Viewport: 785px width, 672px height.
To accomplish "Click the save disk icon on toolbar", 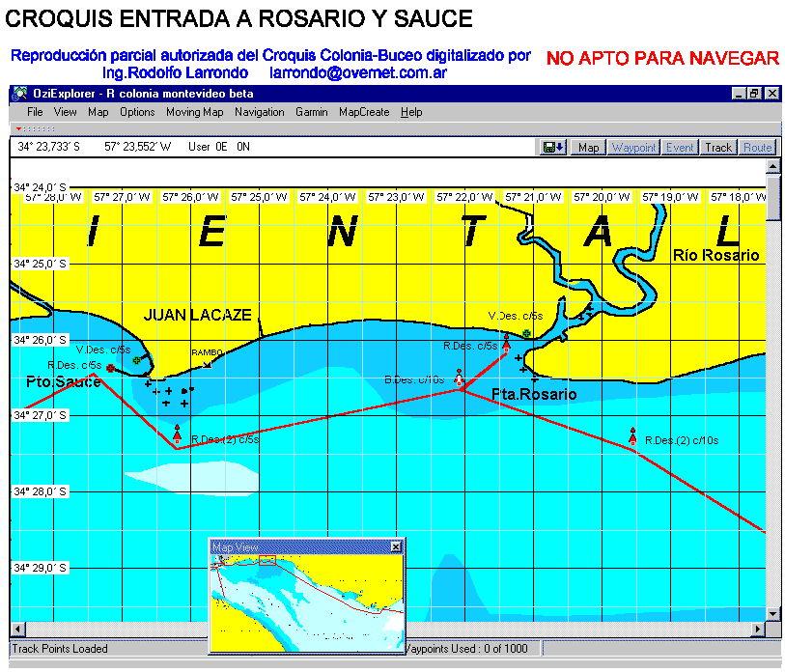I will 554,148.
